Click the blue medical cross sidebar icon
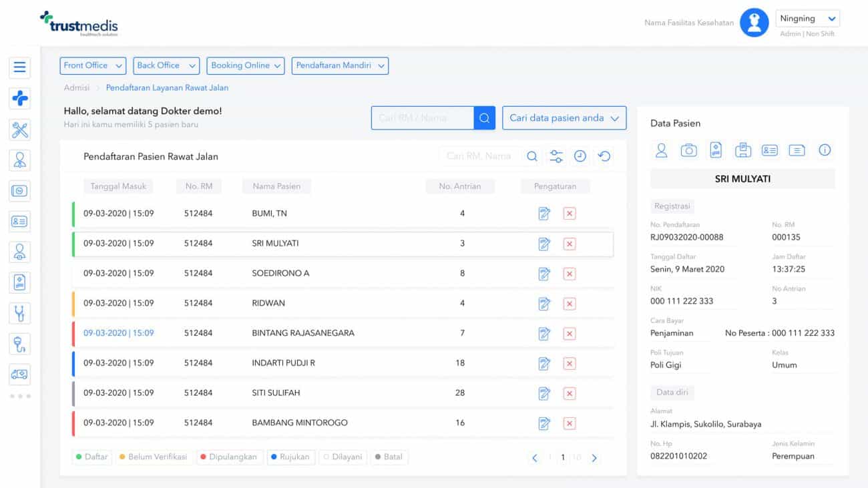868x488 pixels. (x=19, y=98)
